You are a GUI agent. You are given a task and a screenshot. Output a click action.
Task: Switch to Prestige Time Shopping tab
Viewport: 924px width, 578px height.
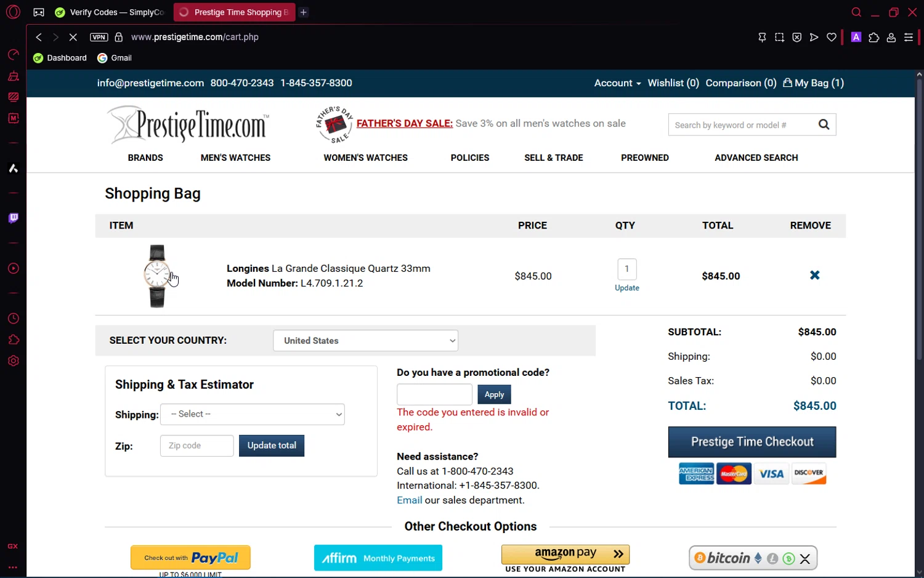point(234,12)
